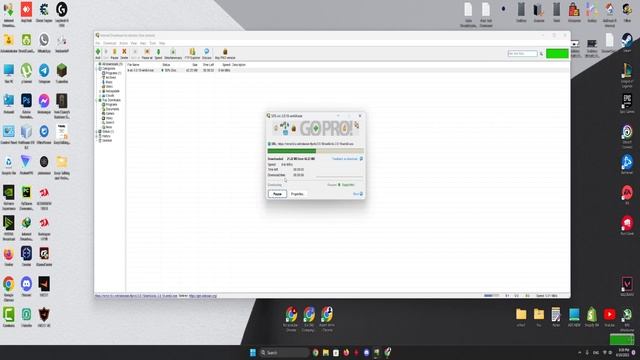The image size is (640, 360).
Task: Open the View menu
Action: tap(133, 43)
